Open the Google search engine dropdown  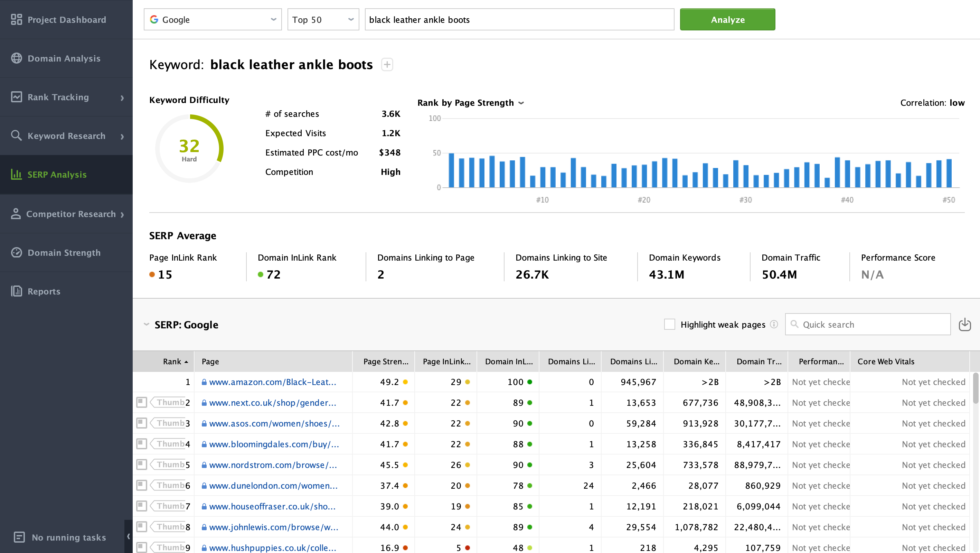213,19
